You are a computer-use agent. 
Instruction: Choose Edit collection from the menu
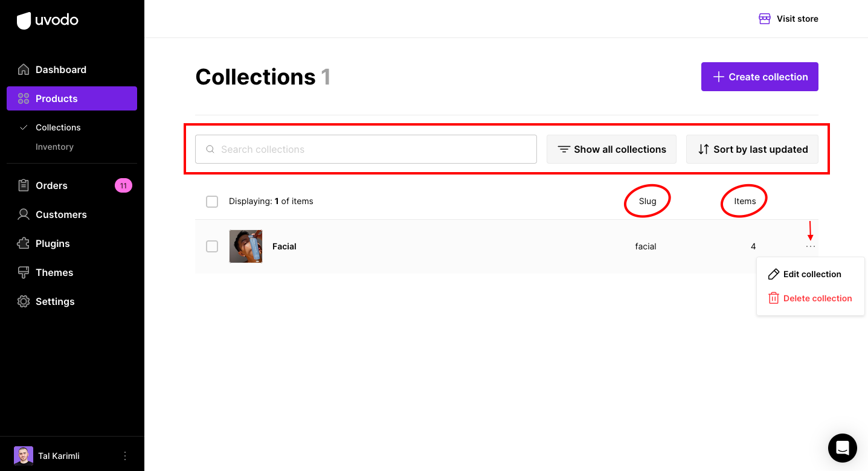[811, 274]
